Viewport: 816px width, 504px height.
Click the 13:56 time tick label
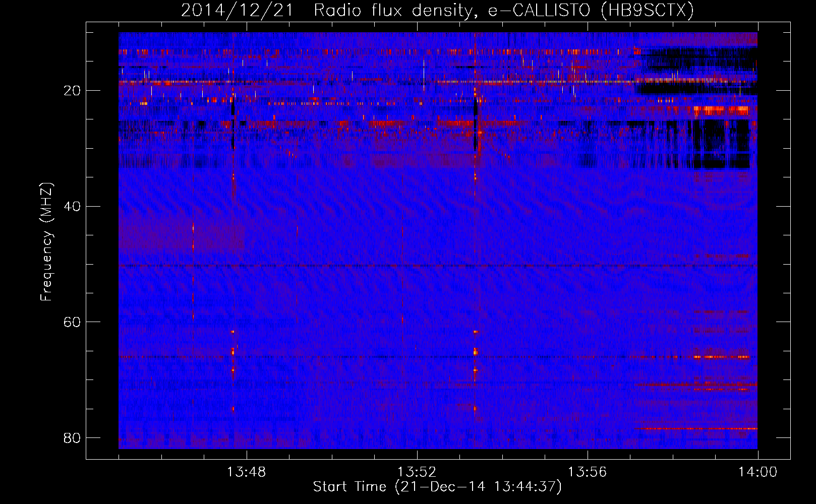pyautogui.click(x=587, y=472)
